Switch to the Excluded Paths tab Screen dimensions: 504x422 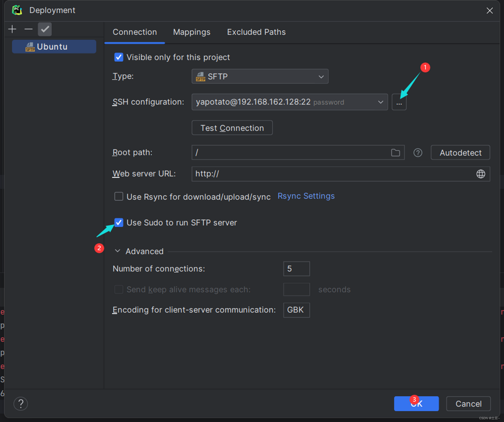click(x=256, y=32)
